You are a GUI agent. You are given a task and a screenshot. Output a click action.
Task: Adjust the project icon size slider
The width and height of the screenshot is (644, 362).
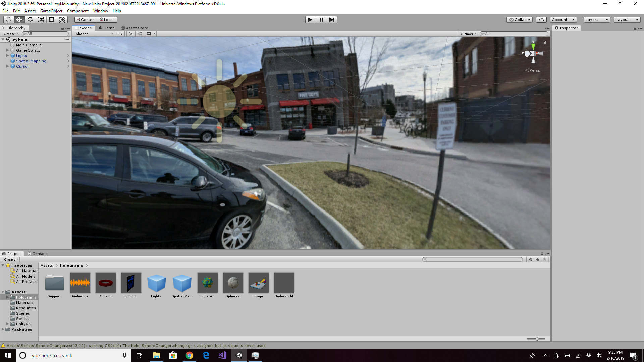537,339
